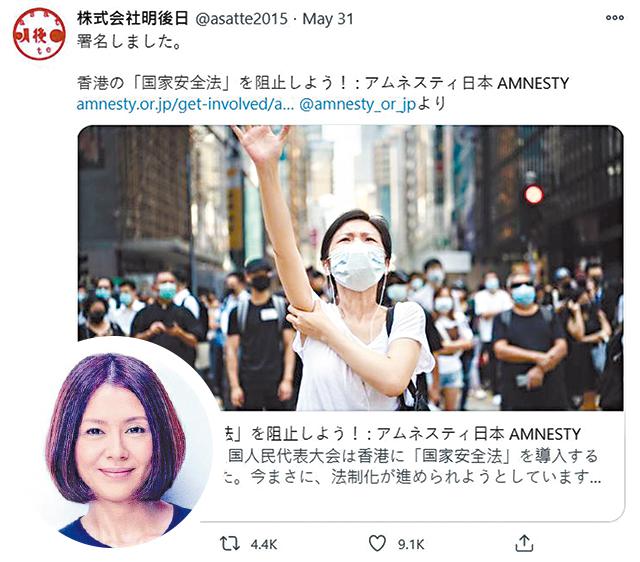The width and height of the screenshot is (640, 562).
Task: Like the tweet with heart icon
Action: (x=377, y=544)
